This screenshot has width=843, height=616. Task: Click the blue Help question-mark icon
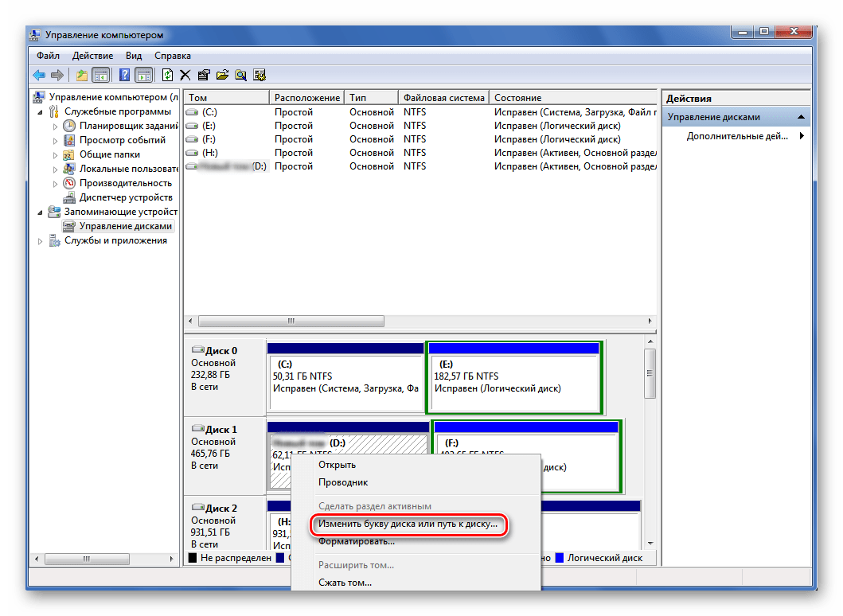coord(125,75)
